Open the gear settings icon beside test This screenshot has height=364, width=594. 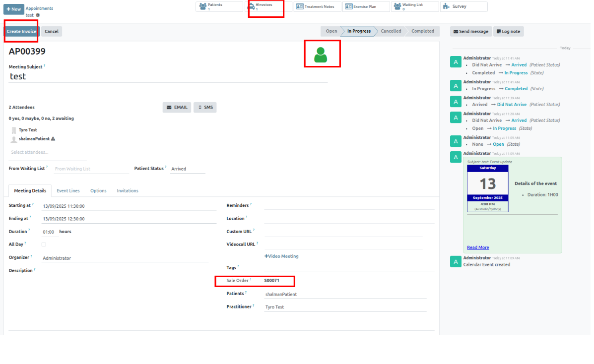[38, 15]
